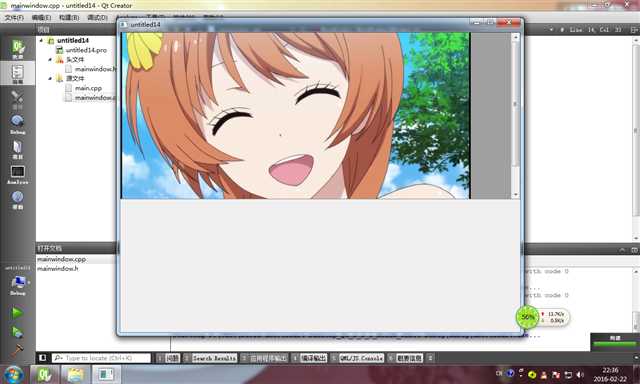The height and width of the screenshot is (384, 640).
Task: Switch to Debug mode in sidebar
Action: pyautogui.click(x=18, y=124)
